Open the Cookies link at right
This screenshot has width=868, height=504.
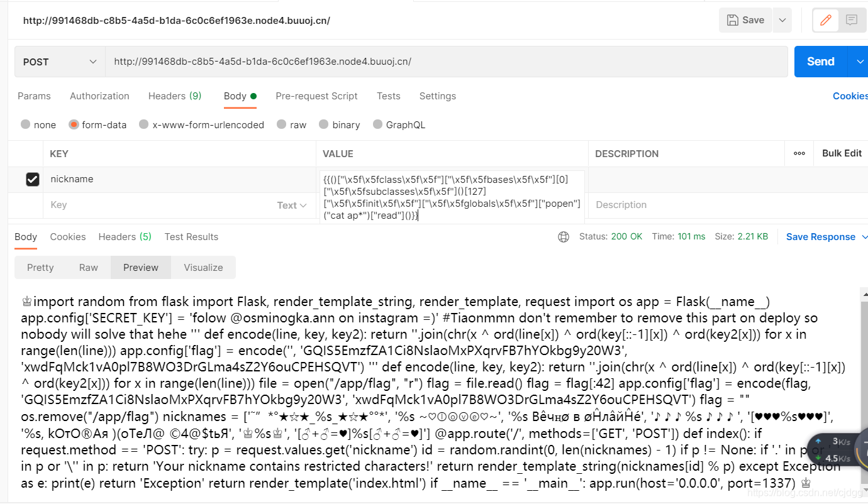coord(850,96)
